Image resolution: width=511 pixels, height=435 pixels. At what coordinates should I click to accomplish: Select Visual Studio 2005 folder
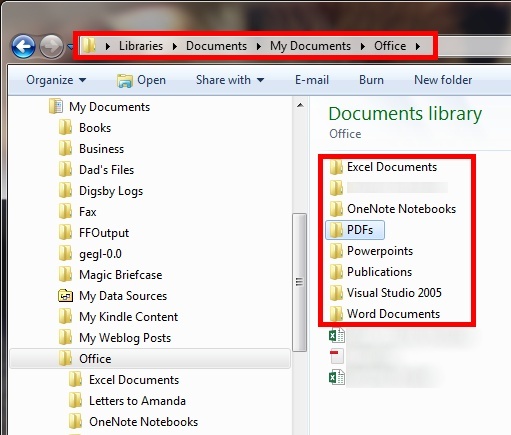[x=385, y=293]
